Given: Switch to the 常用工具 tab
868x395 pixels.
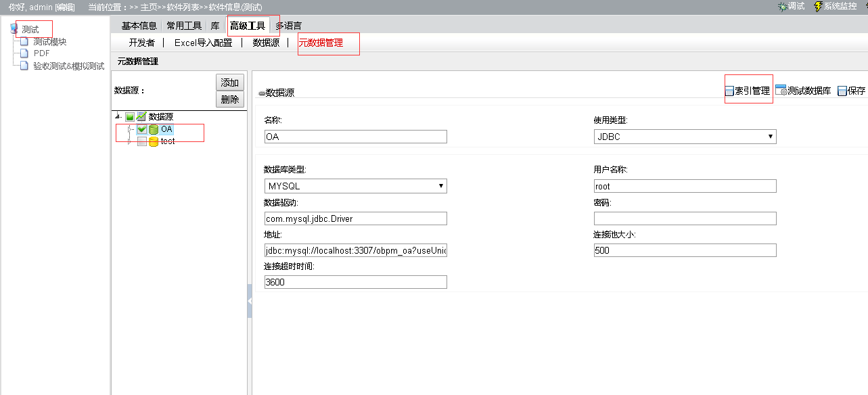Looking at the screenshot, I should 184,26.
